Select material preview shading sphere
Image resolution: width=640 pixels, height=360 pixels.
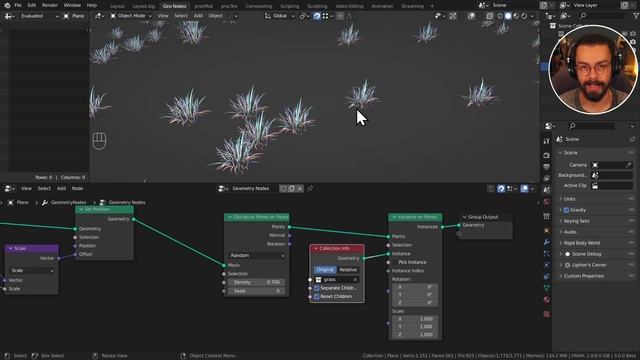[516, 16]
